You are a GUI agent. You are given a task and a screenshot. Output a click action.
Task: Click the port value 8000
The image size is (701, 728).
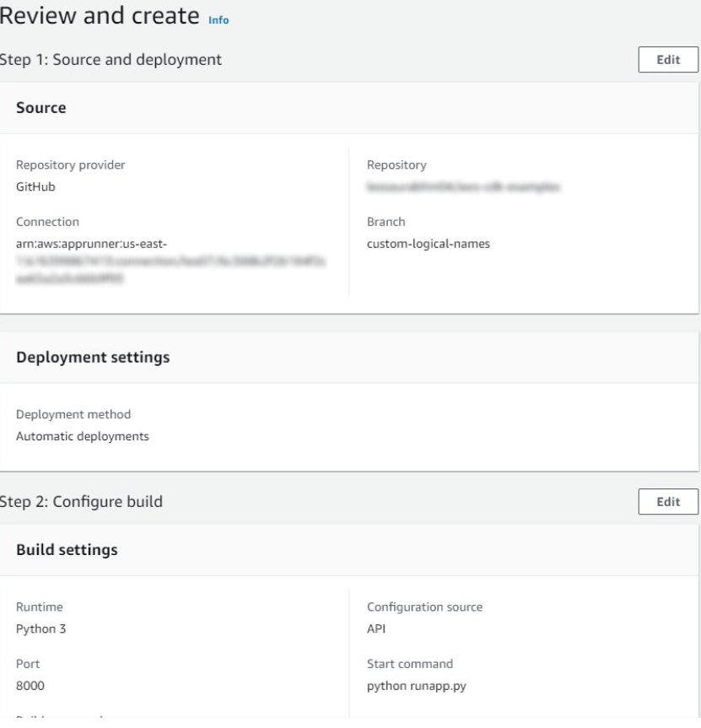[31, 685]
